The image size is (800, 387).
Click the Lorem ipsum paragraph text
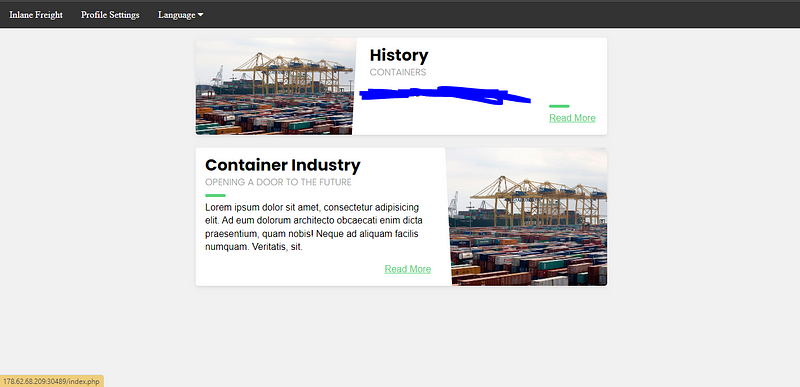click(x=314, y=227)
